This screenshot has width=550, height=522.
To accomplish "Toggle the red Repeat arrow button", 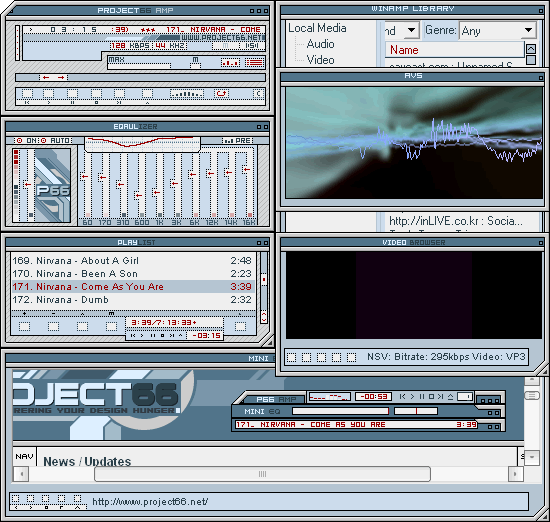I will [221, 94].
